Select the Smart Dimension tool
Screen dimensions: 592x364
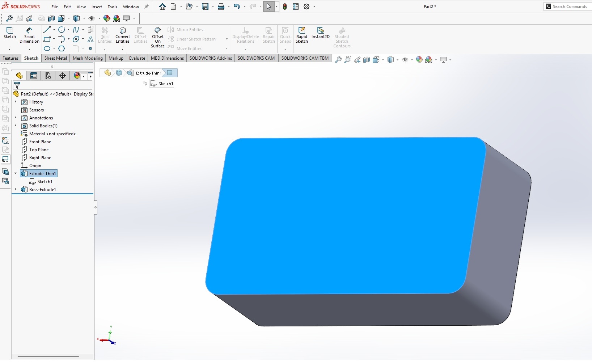point(29,35)
